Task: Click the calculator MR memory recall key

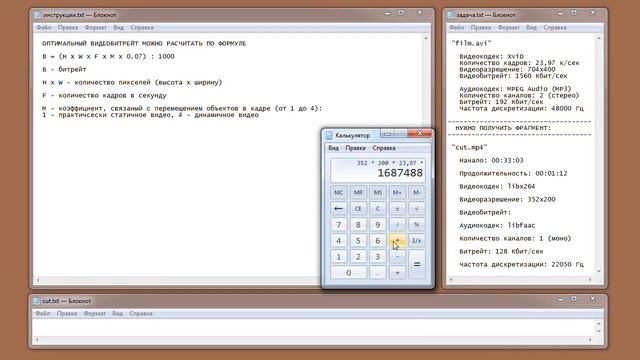Action: point(358,192)
